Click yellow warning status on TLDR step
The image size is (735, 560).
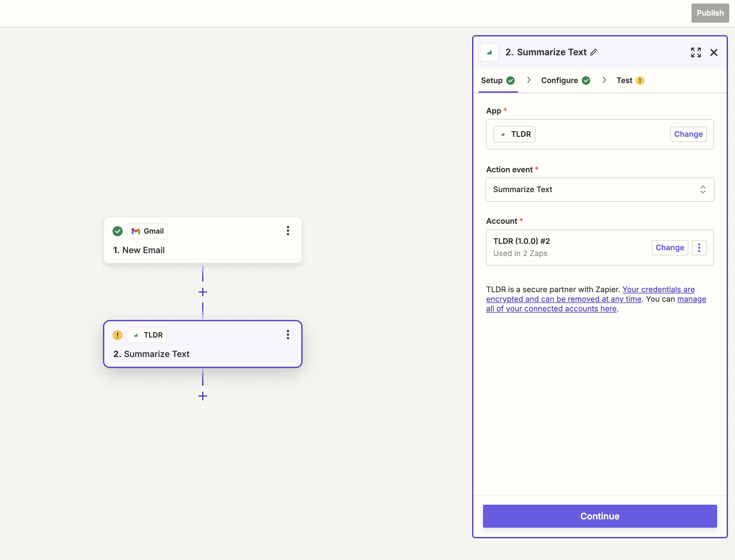[117, 335]
